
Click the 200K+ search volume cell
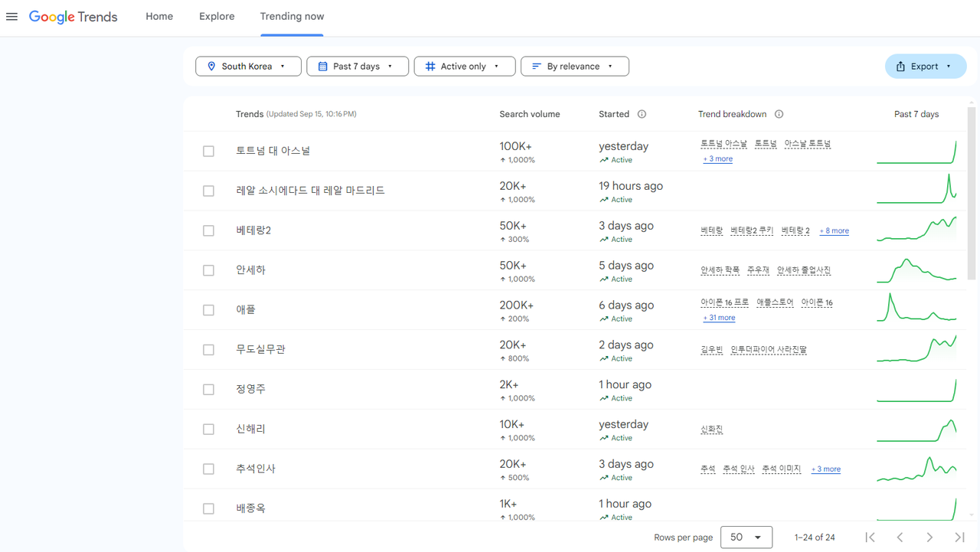[x=517, y=305]
